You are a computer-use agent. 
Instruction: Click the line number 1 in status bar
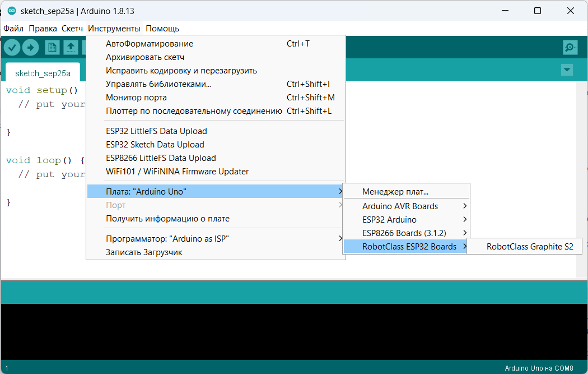click(x=6, y=368)
